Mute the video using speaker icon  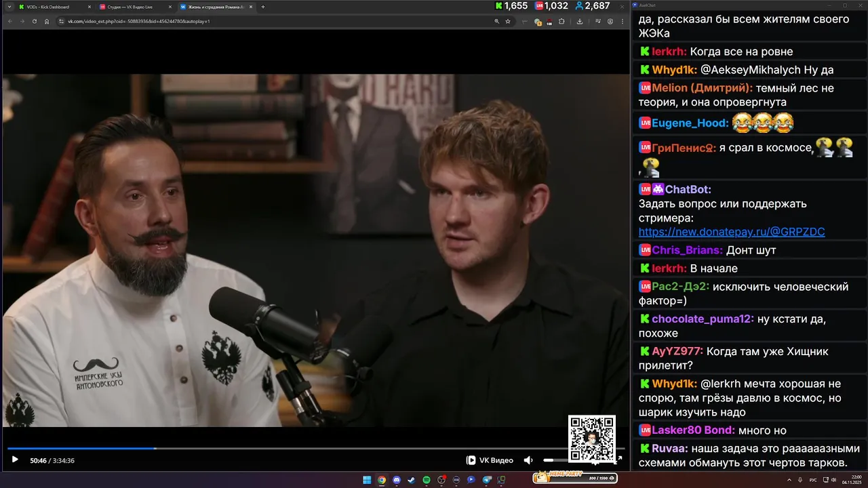pyautogui.click(x=528, y=460)
